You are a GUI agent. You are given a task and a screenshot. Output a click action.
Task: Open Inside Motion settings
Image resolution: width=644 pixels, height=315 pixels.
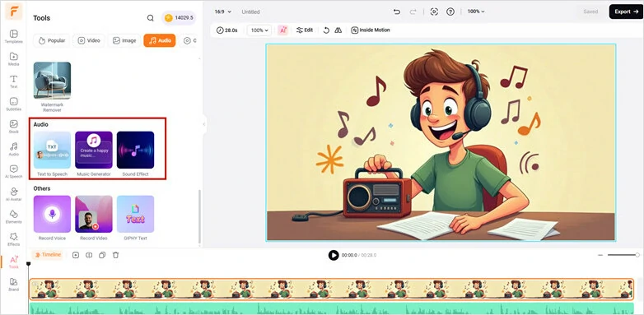(371, 30)
